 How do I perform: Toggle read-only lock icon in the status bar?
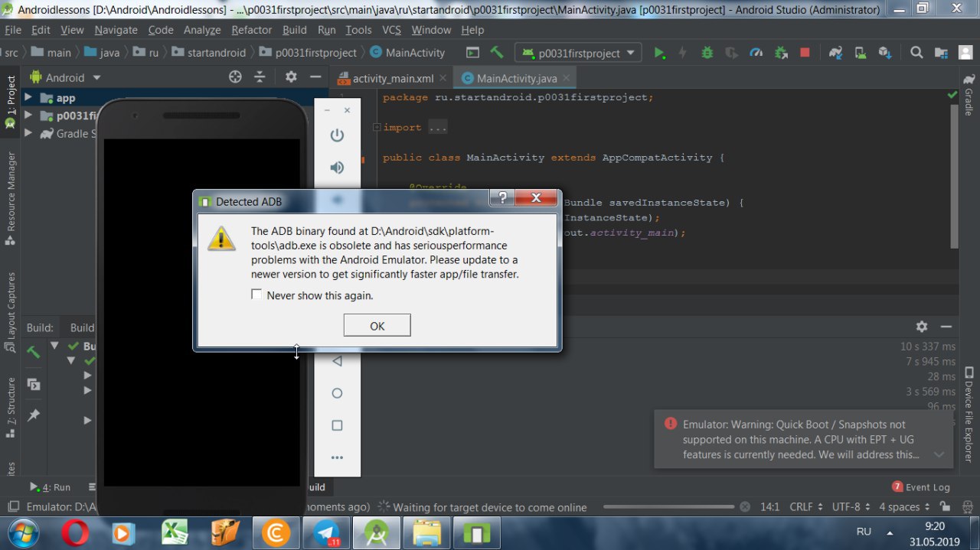[x=945, y=506]
